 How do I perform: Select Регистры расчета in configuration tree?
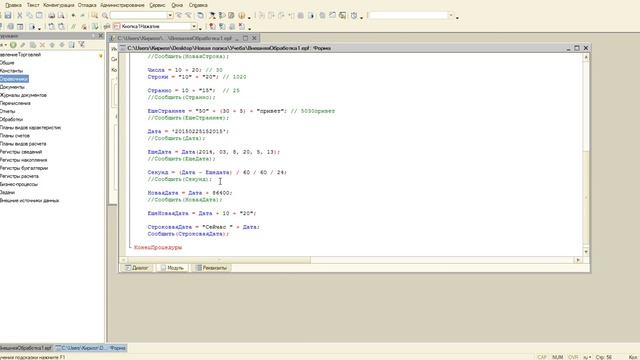[19, 176]
